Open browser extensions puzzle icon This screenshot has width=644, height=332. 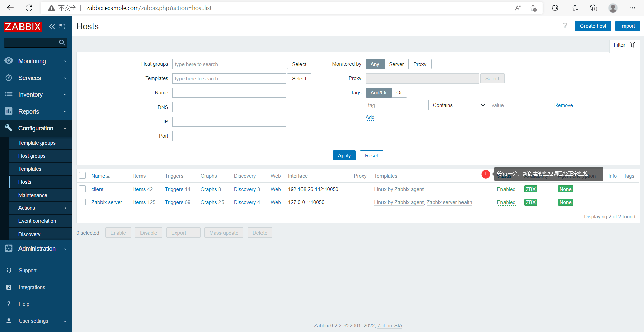tap(555, 8)
